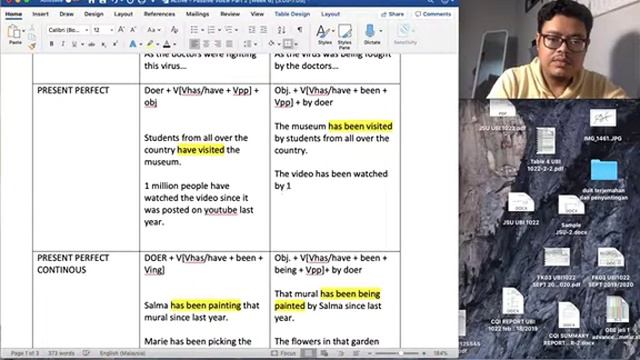The height and width of the screenshot is (360, 640).
Task: Expand the Paste options arrow
Action: pyautogui.click(x=24, y=31)
